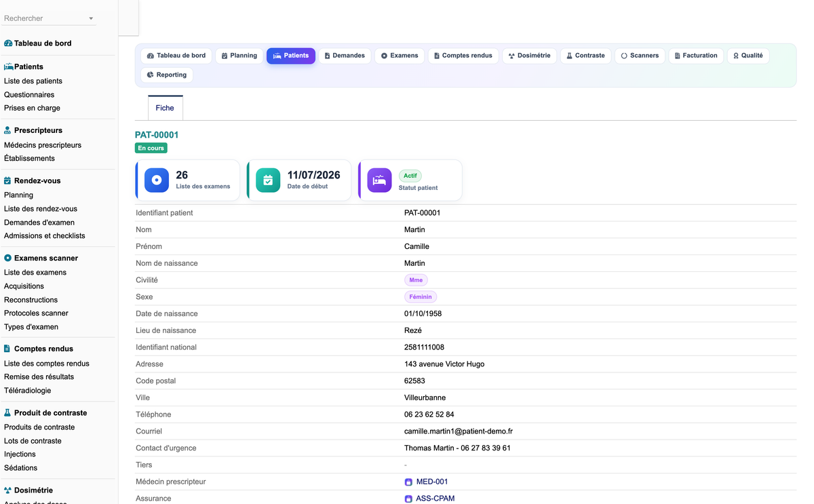Open Liste des examens in sidebar
The height and width of the screenshot is (504, 814).
(x=35, y=273)
